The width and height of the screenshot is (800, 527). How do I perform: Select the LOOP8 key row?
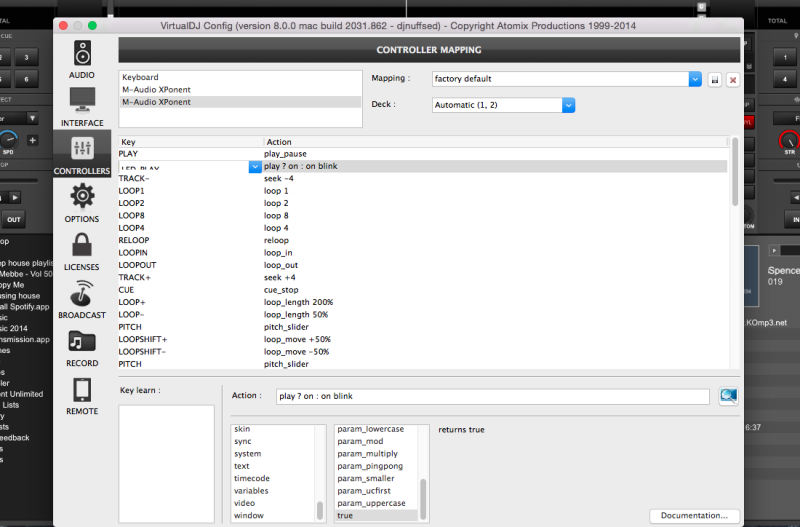[422, 215]
